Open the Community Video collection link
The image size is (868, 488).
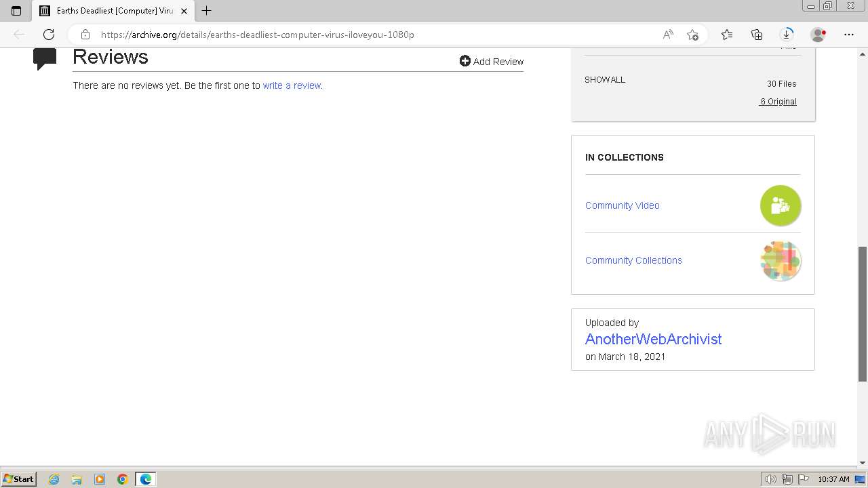click(622, 205)
